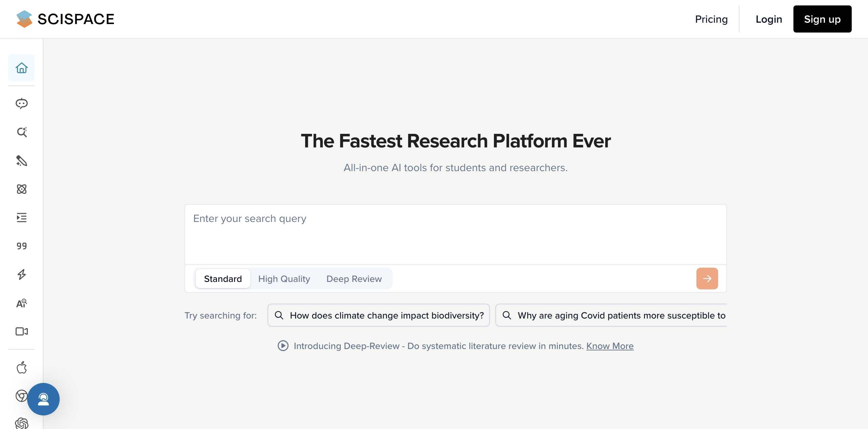Viewport: 868px width, 429px height.
Task: Click the search query input field
Action: tap(455, 234)
